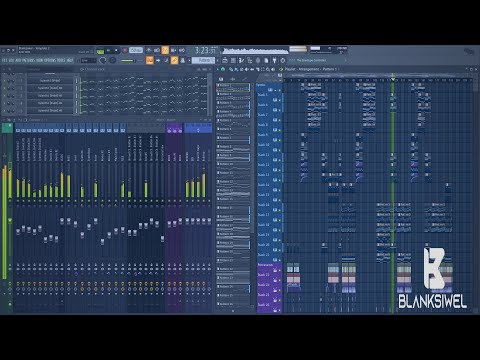This screenshot has width=480, height=360.
Task: Select the Slip tool in the Playlist
Action: click(x=252, y=69)
